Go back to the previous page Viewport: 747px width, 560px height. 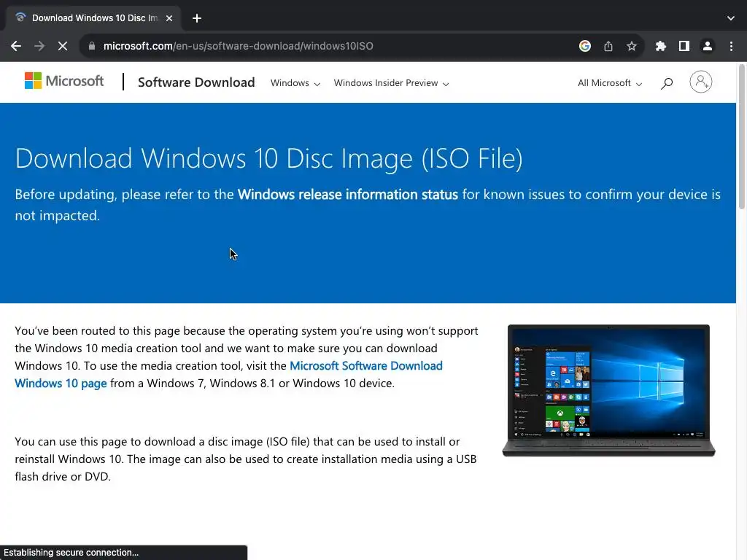16,46
